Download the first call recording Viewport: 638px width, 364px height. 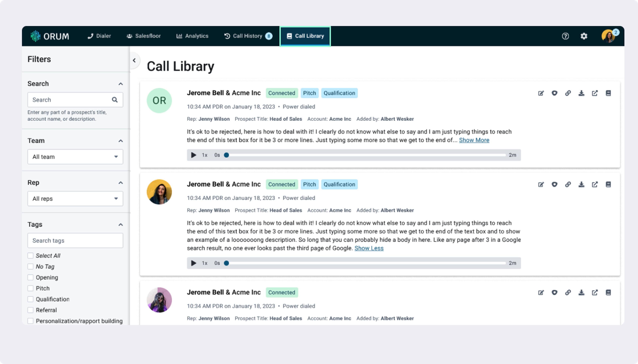[581, 93]
